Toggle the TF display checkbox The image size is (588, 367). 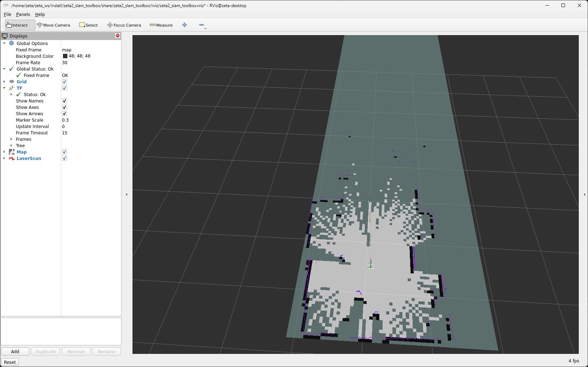[64, 88]
